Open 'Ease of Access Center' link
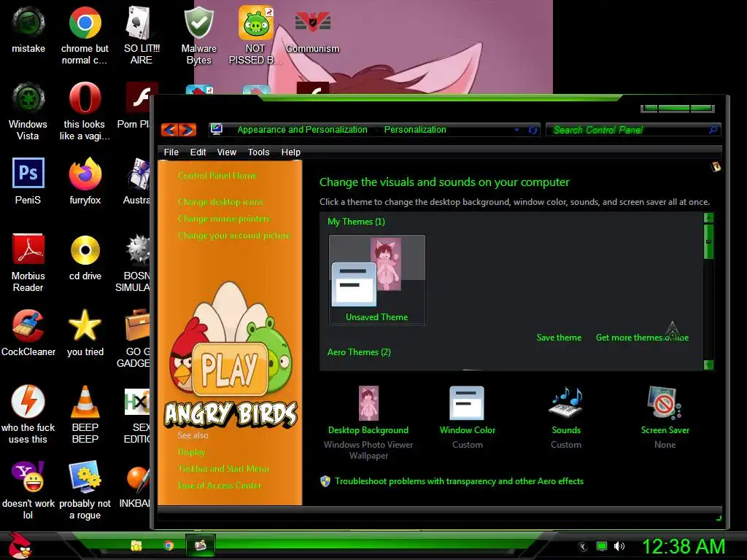This screenshot has height=560, width=747. (x=219, y=486)
